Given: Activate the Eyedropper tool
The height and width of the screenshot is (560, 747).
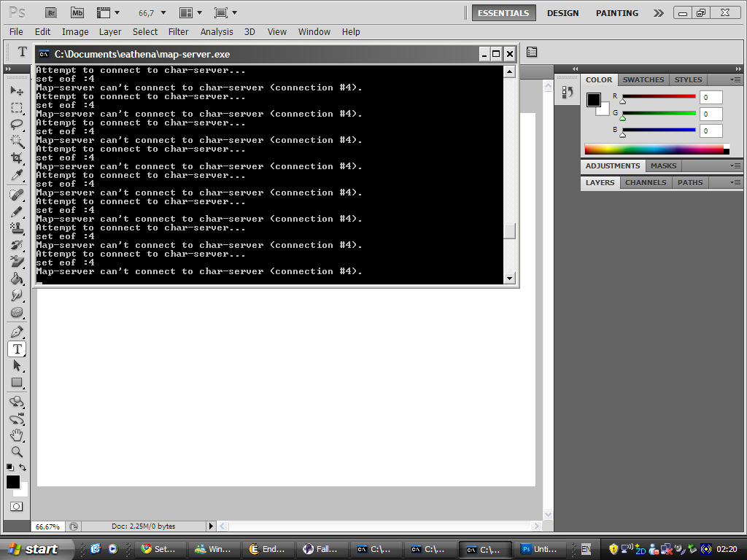Looking at the screenshot, I should point(17,175).
